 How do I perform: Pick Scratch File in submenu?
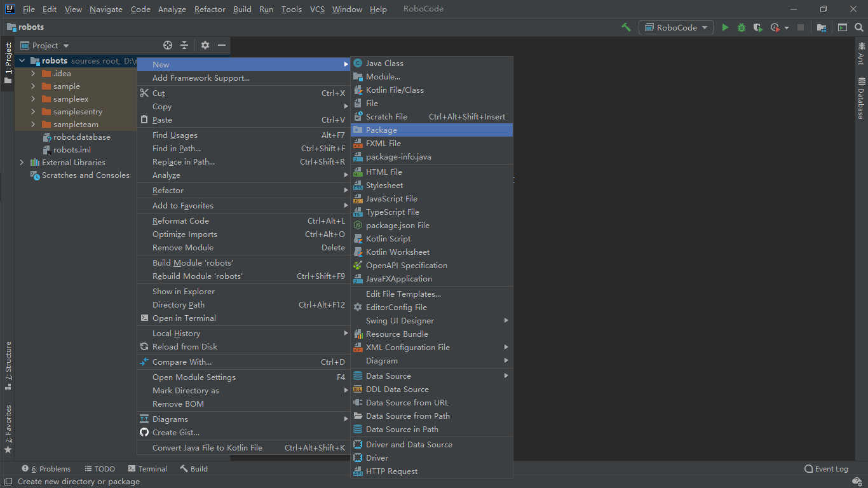(431, 117)
